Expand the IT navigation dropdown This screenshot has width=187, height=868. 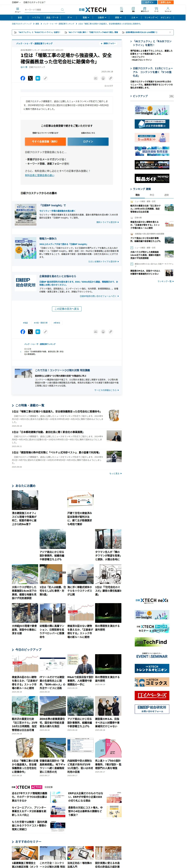[x=70, y=18]
